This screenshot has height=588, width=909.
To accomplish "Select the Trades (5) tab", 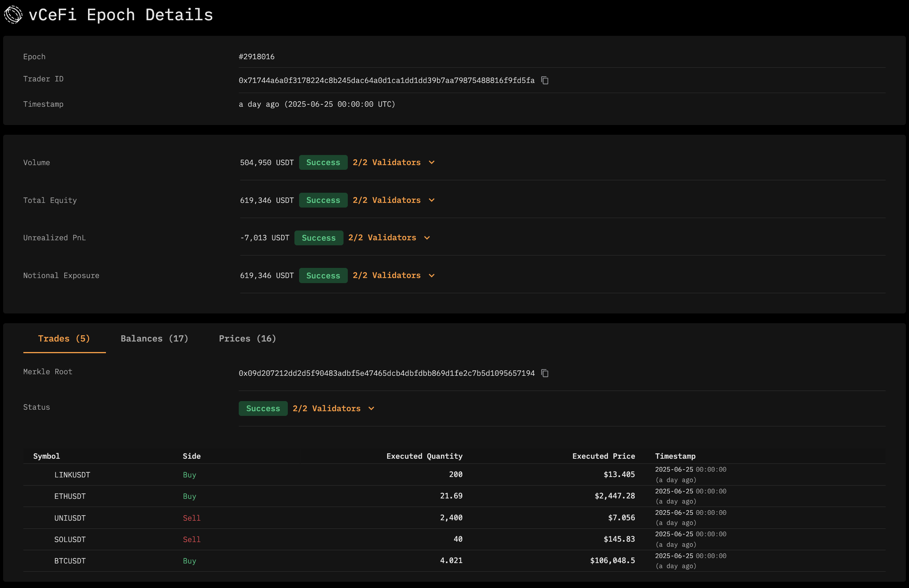I will pos(64,338).
